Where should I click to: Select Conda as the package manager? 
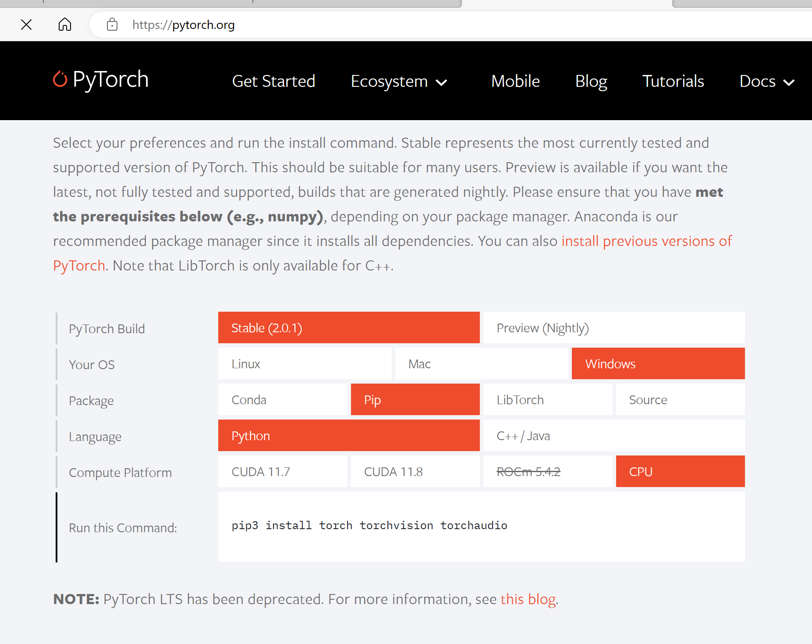283,400
